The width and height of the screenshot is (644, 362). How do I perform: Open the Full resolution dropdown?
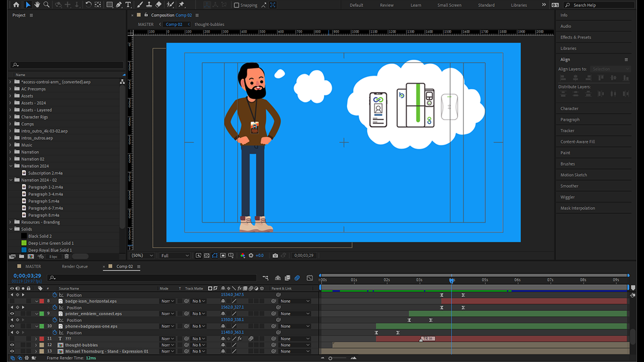click(175, 255)
